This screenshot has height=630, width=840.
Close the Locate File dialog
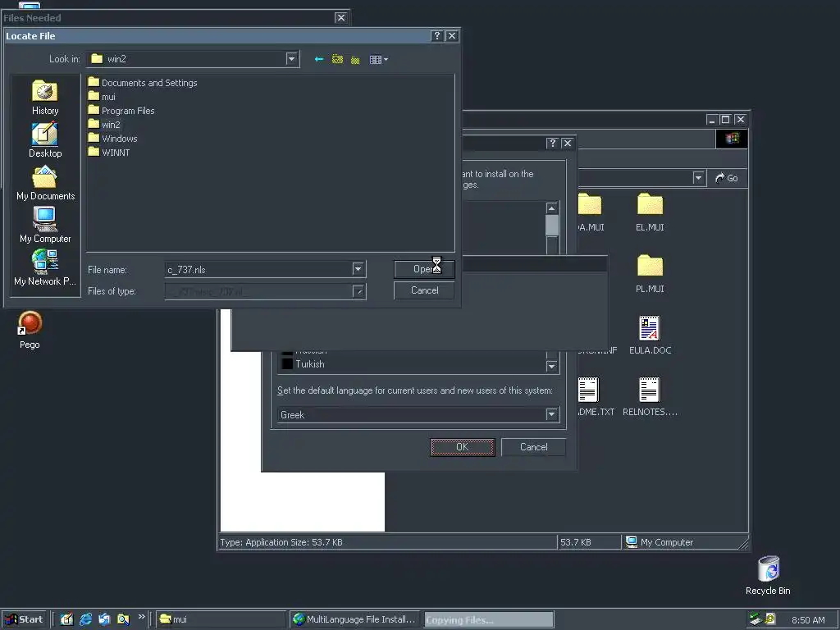[452, 36]
